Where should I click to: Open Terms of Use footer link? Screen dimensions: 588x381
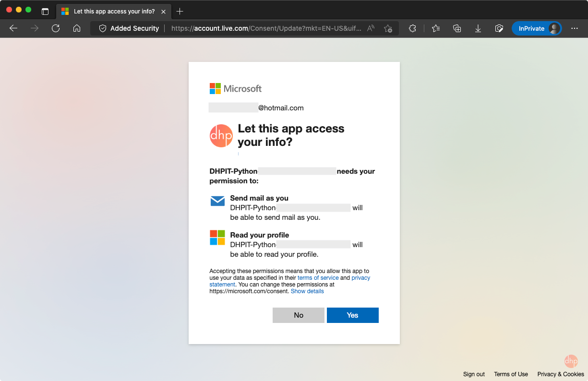511,374
